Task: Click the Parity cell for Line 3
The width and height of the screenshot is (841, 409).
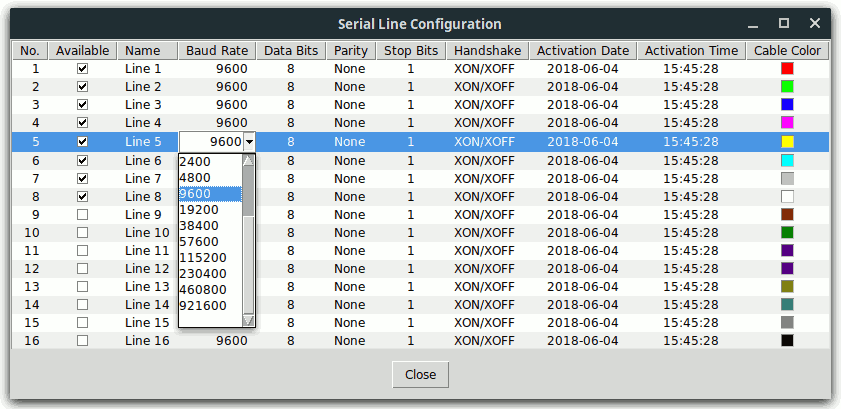Action: pos(350,105)
